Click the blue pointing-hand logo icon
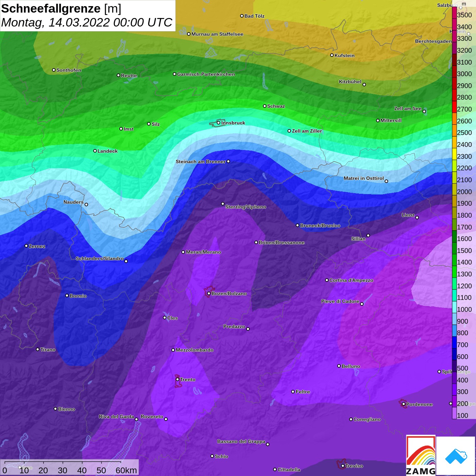This screenshot has height=476, width=476. tap(456, 457)
